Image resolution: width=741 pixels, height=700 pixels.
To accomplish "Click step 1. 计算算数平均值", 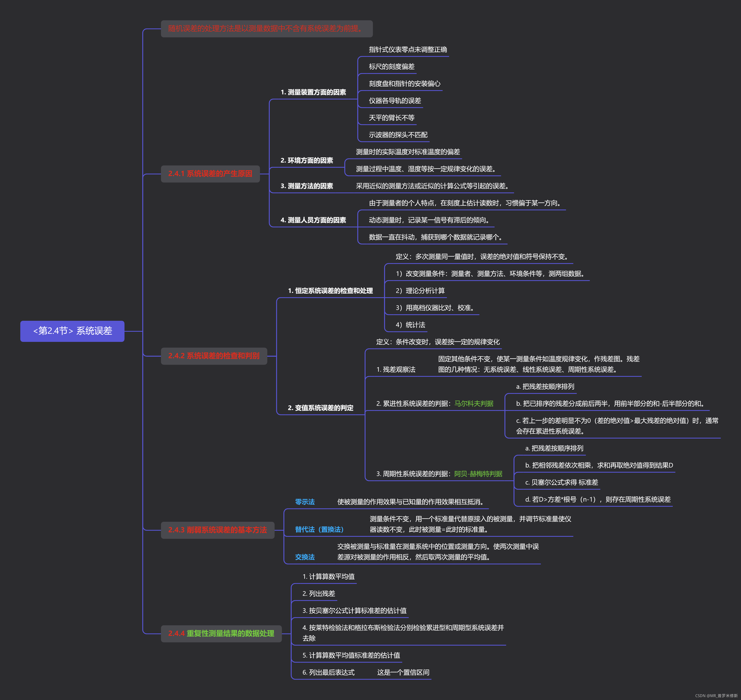I will point(328,577).
